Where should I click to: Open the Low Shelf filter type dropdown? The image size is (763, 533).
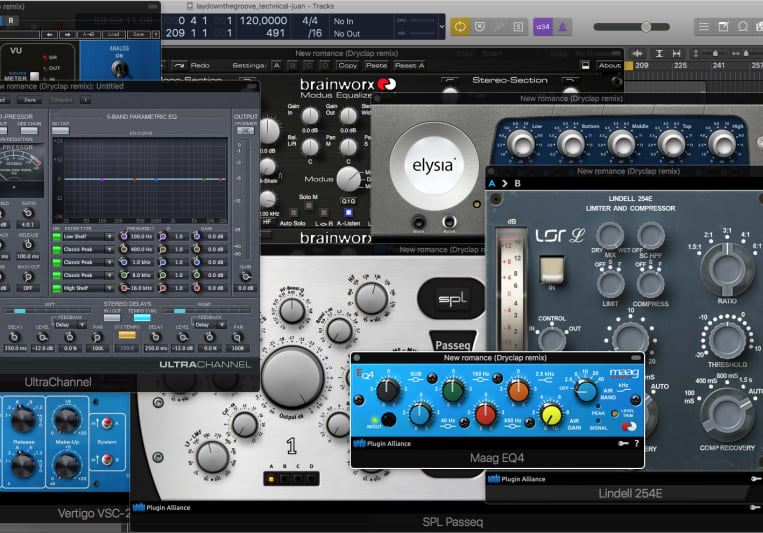(88, 237)
